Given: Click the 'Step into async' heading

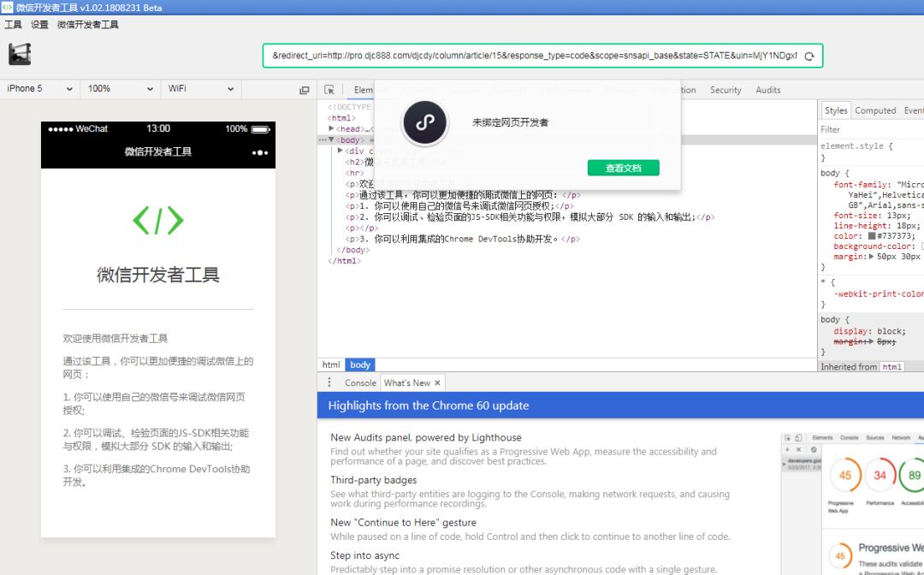Looking at the screenshot, I should [364, 555].
